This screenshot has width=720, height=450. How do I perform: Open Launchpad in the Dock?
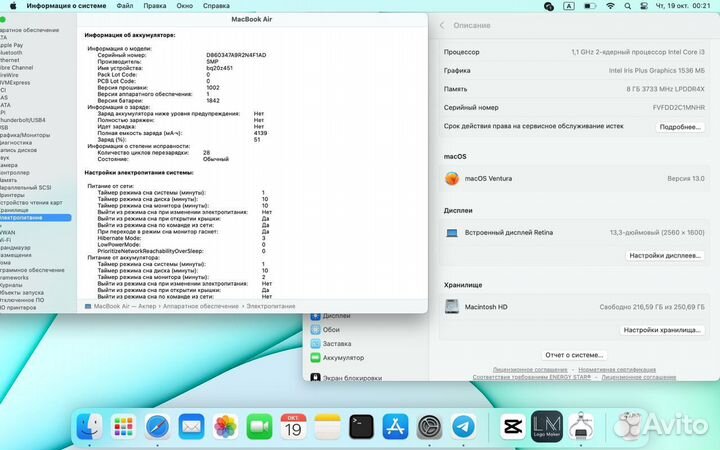(123, 427)
